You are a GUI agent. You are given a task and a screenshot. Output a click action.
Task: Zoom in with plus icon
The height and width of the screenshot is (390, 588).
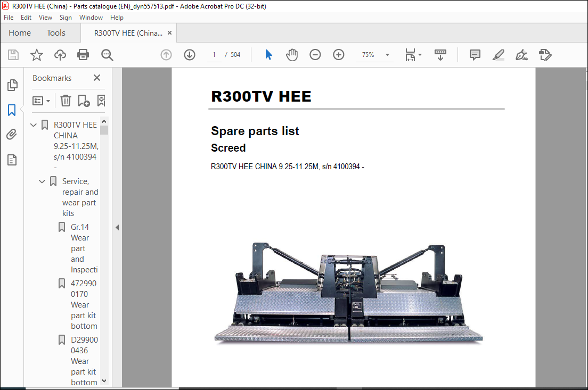(x=339, y=55)
